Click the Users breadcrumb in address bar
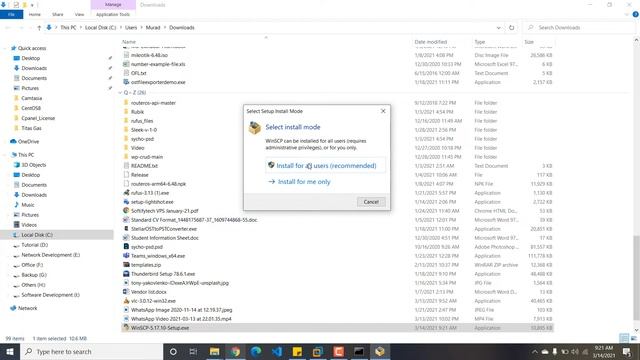 pos(131,28)
